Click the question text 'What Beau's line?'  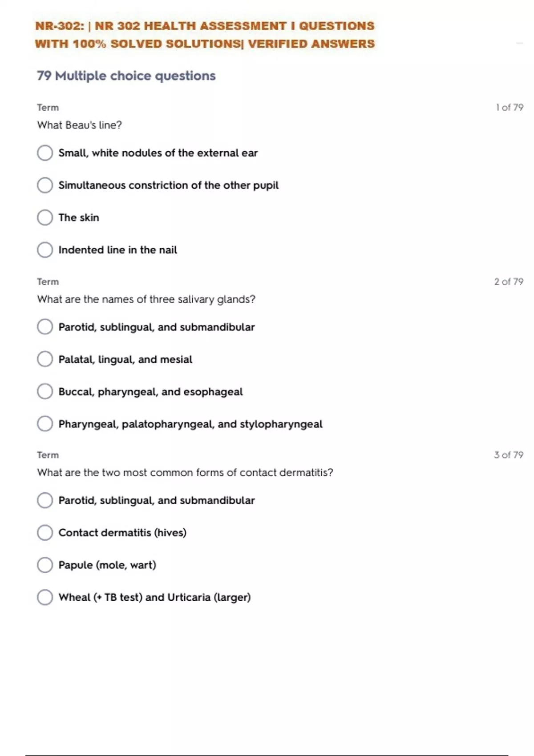click(79, 125)
